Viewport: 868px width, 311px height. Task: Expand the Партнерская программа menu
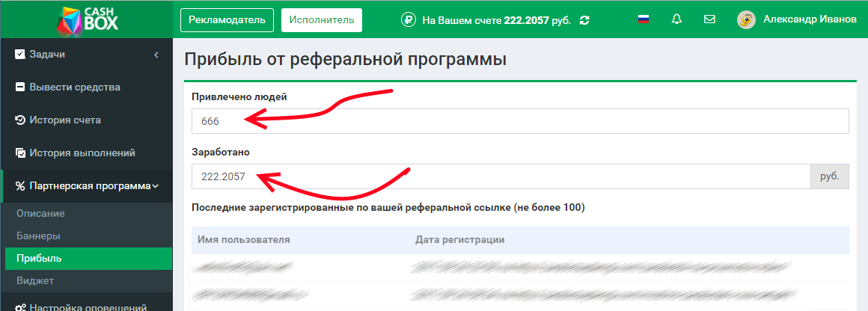click(x=86, y=185)
